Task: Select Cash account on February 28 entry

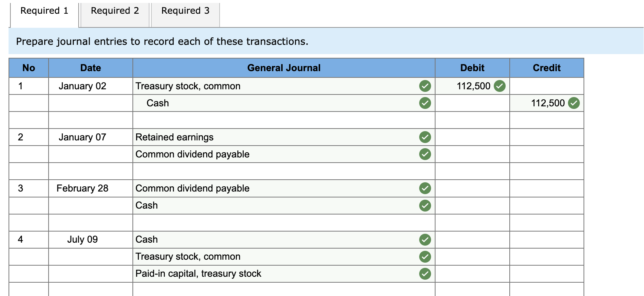Action: pos(284,205)
